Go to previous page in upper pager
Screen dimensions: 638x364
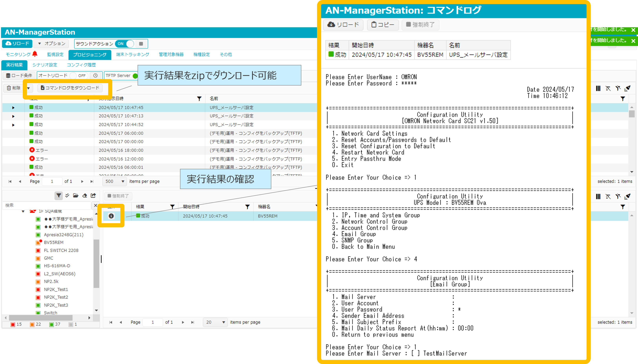pos(20,181)
